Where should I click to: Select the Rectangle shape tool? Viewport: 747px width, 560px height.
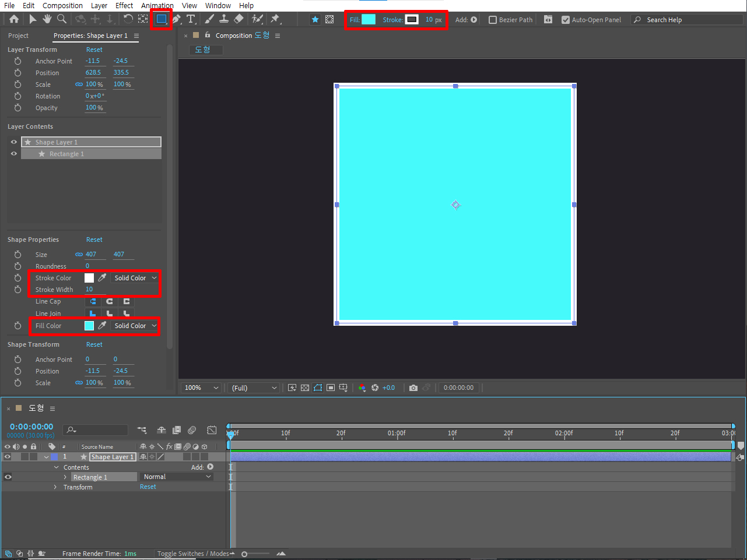tap(162, 19)
